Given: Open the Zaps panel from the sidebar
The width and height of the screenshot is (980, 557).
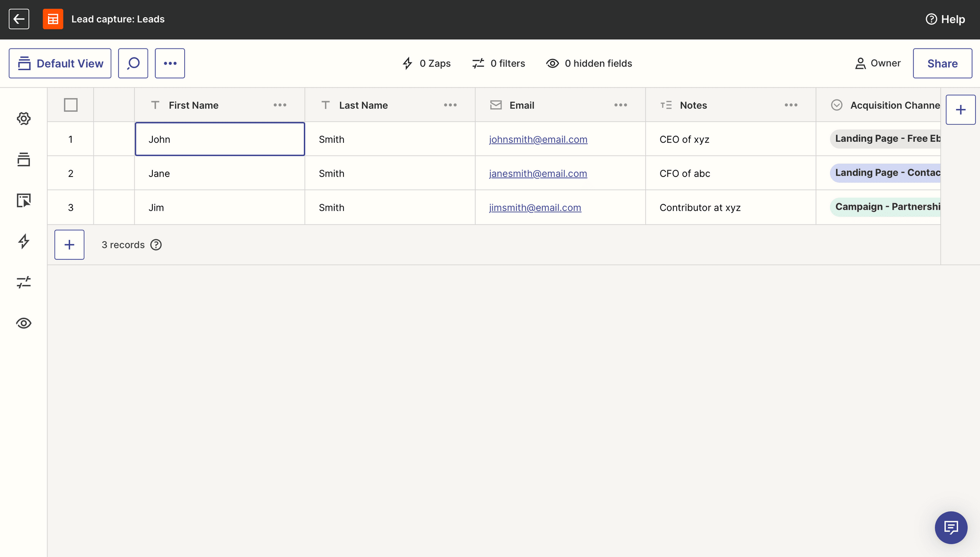Looking at the screenshot, I should click(x=23, y=242).
